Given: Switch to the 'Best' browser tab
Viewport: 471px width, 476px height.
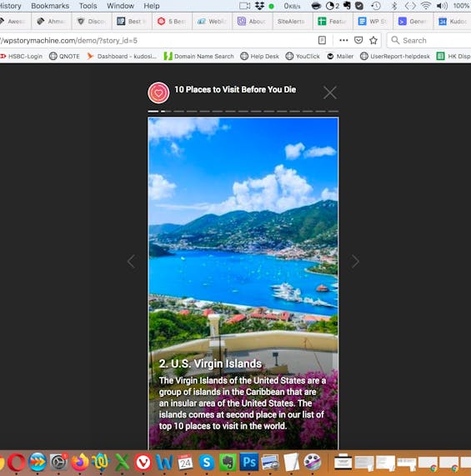Looking at the screenshot, I should point(132,21).
